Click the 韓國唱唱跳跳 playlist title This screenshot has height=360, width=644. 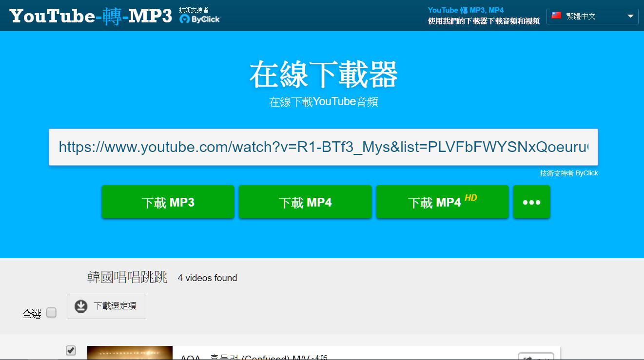[127, 278]
